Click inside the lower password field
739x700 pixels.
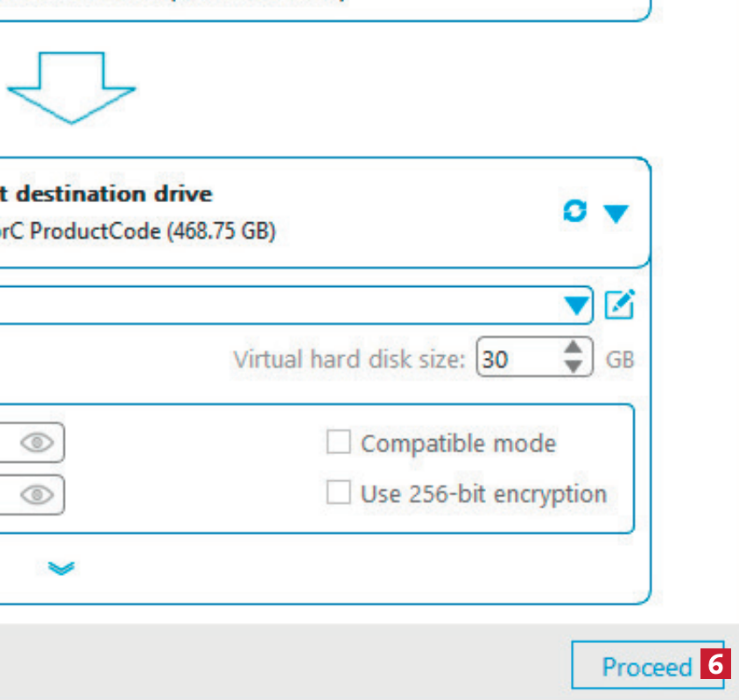click(7, 494)
